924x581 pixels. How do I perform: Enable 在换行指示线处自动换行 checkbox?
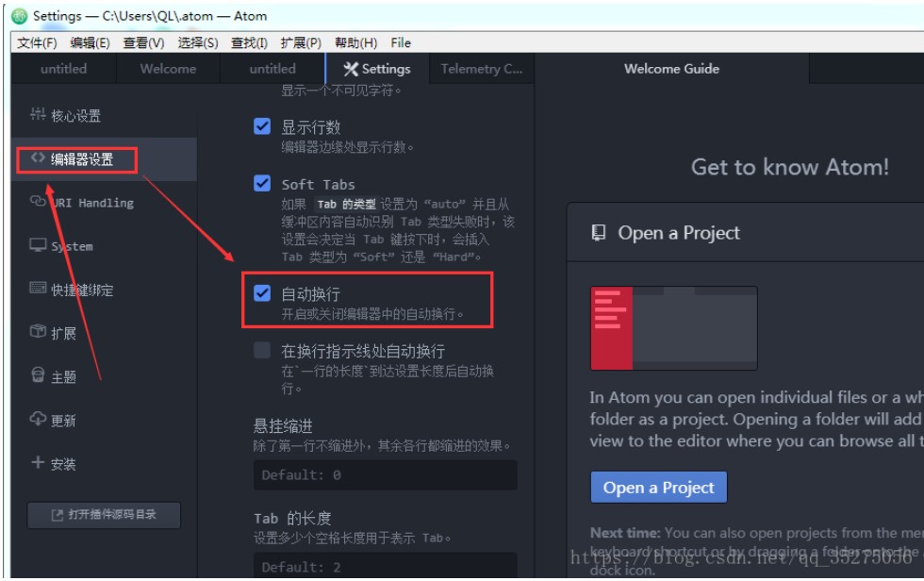tap(262, 350)
